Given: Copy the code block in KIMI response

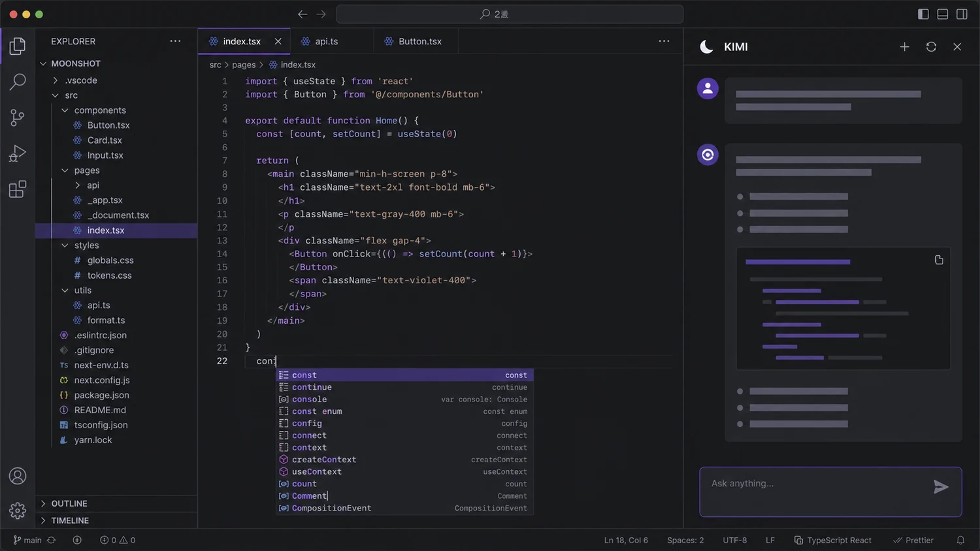Looking at the screenshot, I should (939, 260).
